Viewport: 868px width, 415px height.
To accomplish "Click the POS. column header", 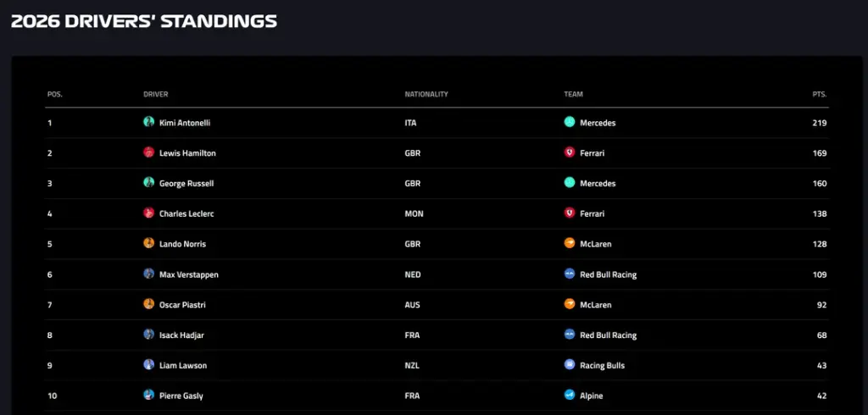I will point(55,95).
